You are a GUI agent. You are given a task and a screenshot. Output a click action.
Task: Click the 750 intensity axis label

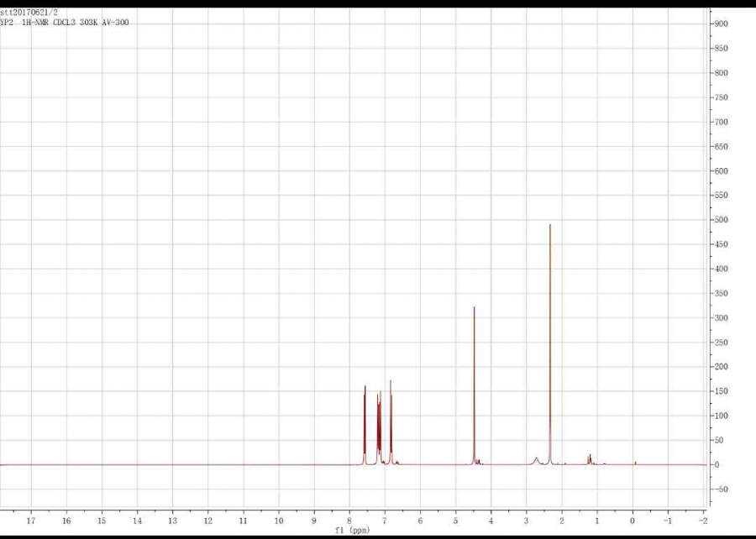coord(722,97)
